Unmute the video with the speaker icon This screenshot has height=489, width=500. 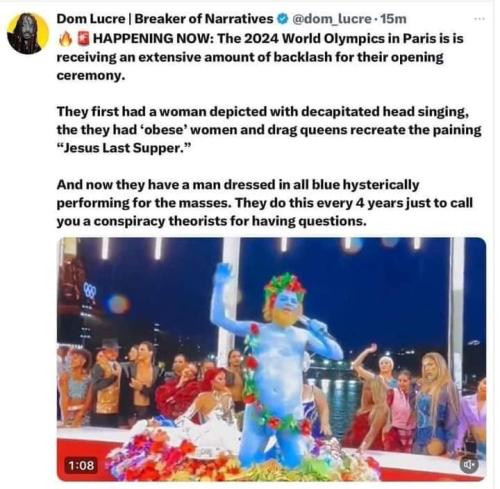point(469,465)
